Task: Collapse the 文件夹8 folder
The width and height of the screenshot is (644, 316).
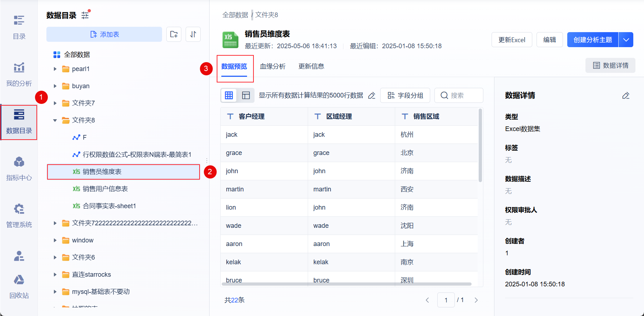Action: [55, 120]
